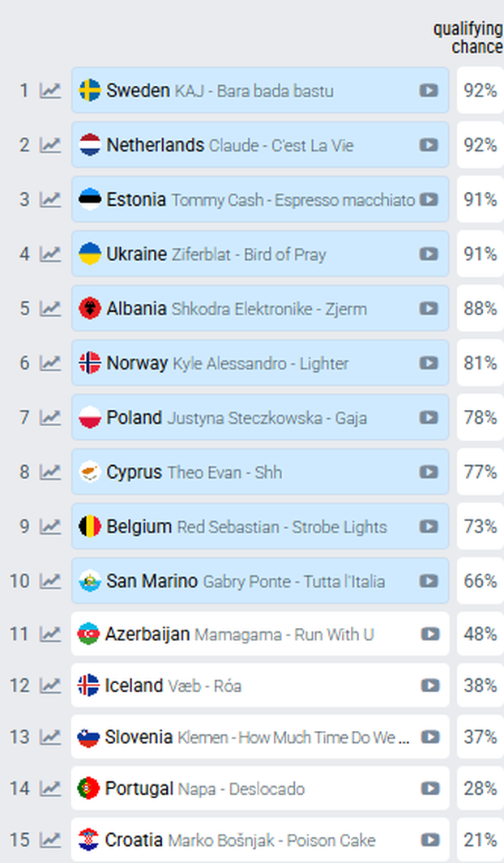
Task: Select the Slovenia Klemen row
Action: click(260, 737)
